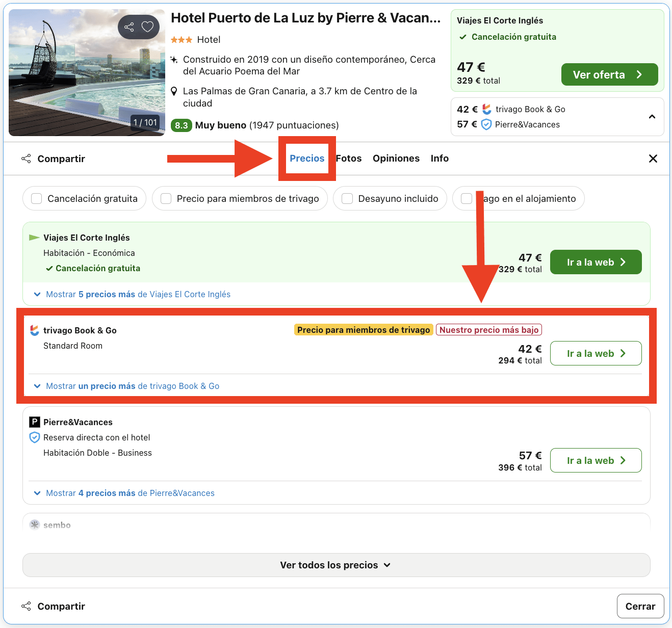
Task: Click the location pin icon near the address
Action: (174, 91)
